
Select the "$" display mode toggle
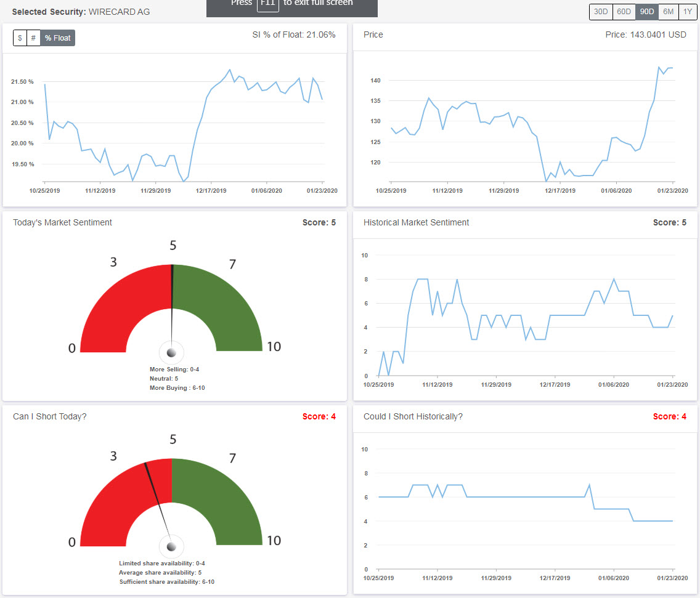coord(19,38)
